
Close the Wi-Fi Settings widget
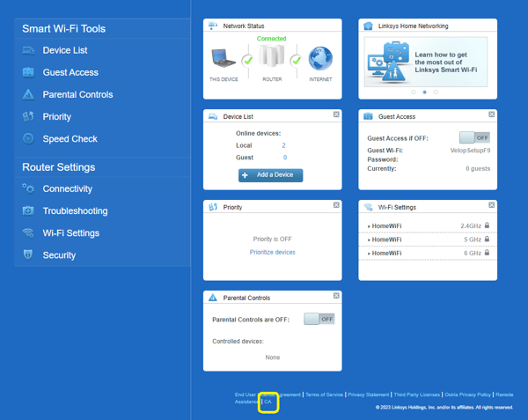(492, 205)
